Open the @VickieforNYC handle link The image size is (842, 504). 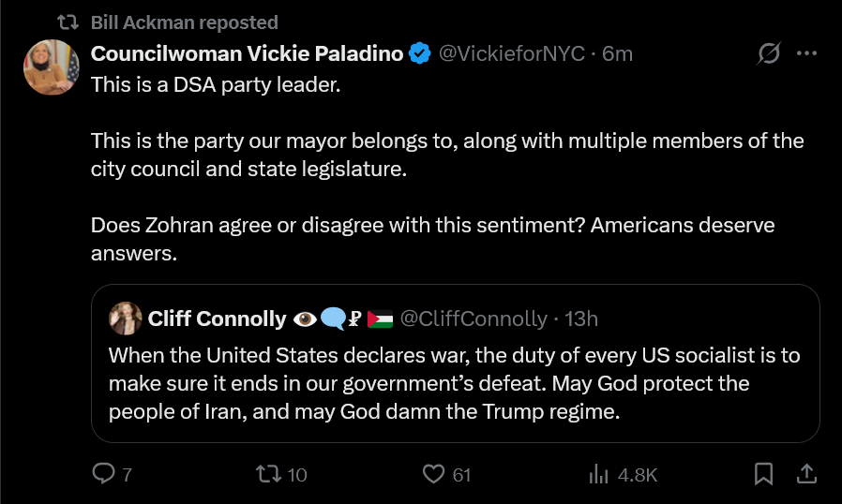[x=512, y=53]
